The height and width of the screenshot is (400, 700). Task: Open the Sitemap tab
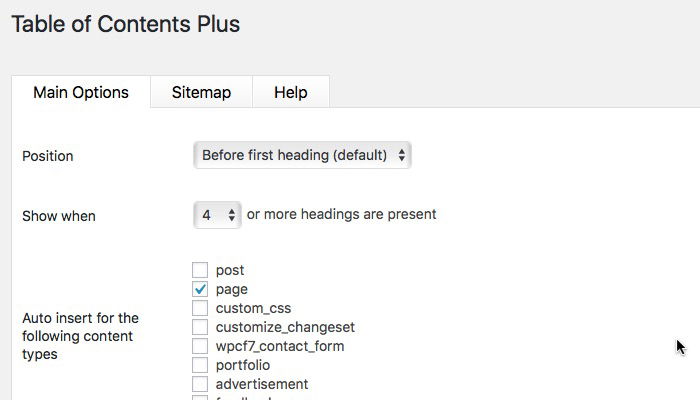click(x=201, y=93)
